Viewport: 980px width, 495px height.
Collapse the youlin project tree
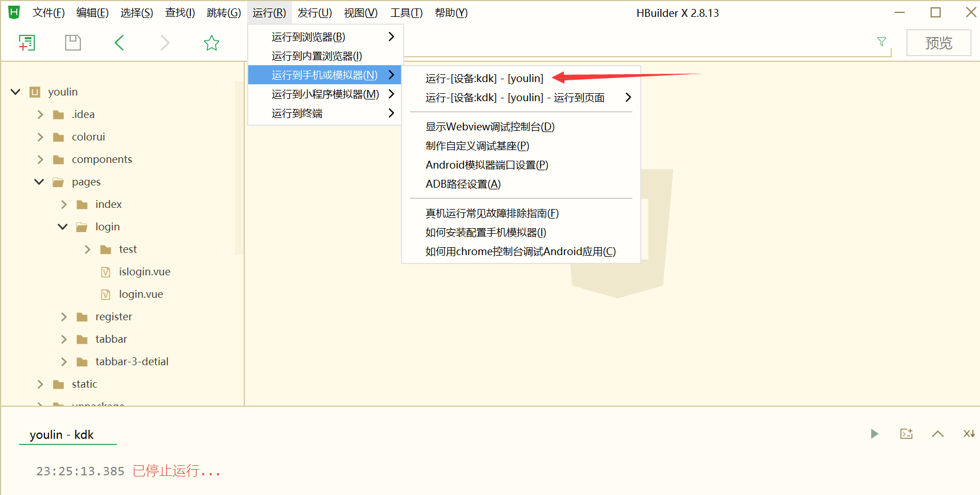point(16,92)
